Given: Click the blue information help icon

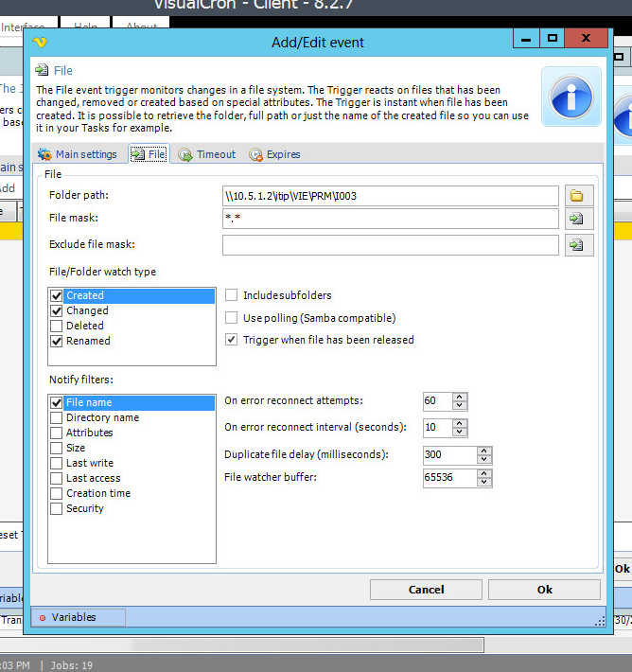Looking at the screenshot, I should (571, 97).
